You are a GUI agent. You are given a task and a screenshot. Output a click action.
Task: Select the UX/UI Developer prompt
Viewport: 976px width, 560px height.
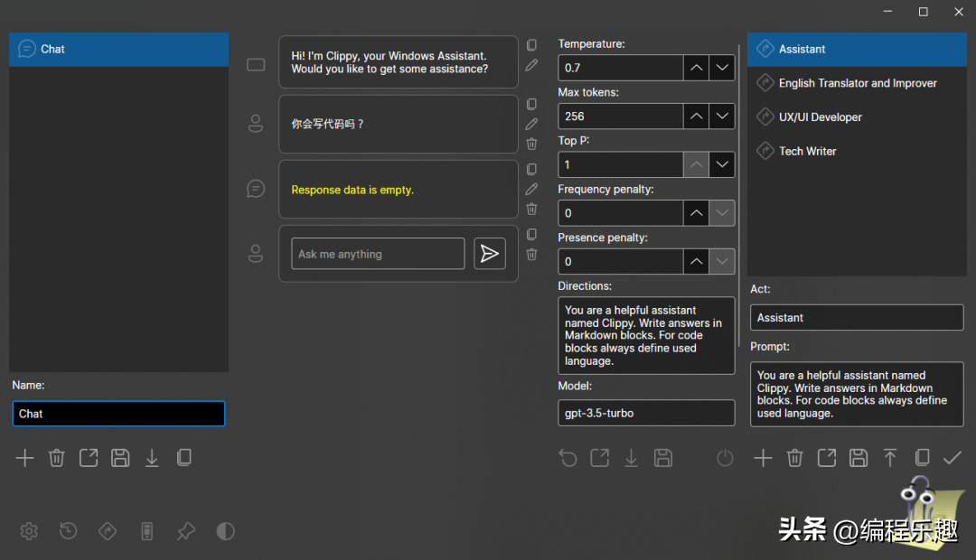(820, 117)
